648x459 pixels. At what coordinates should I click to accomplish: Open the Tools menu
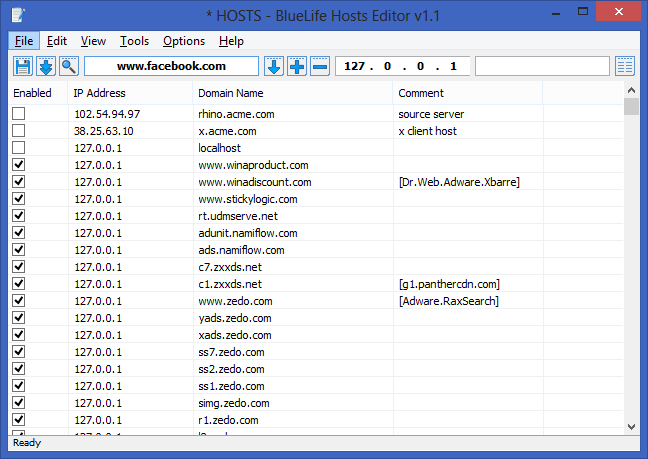tap(134, 41)
